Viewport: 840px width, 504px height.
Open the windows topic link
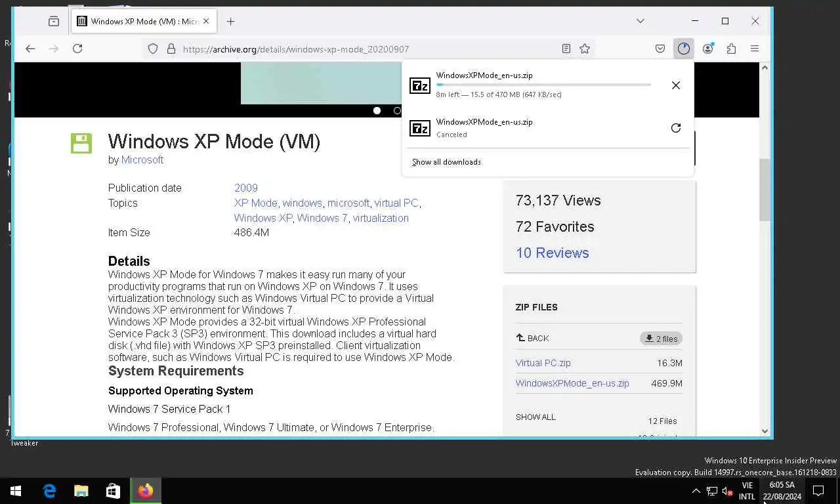[x=303, y=203]
